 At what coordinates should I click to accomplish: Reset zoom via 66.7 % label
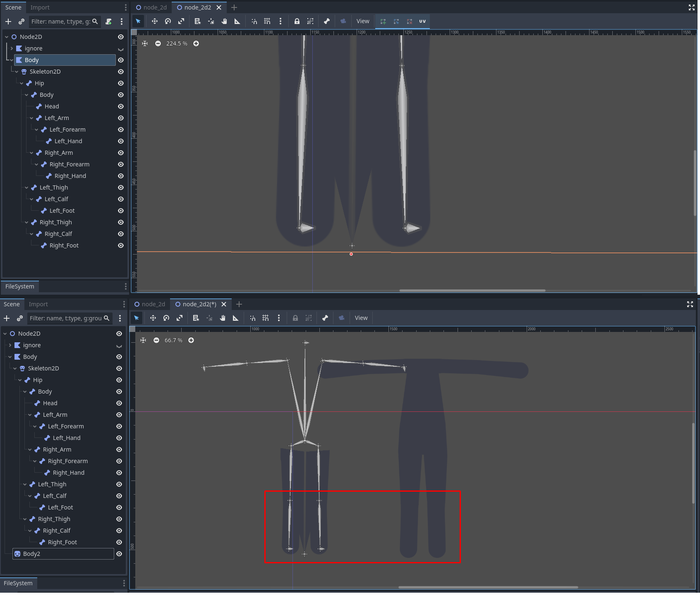(x=173, y=340)
